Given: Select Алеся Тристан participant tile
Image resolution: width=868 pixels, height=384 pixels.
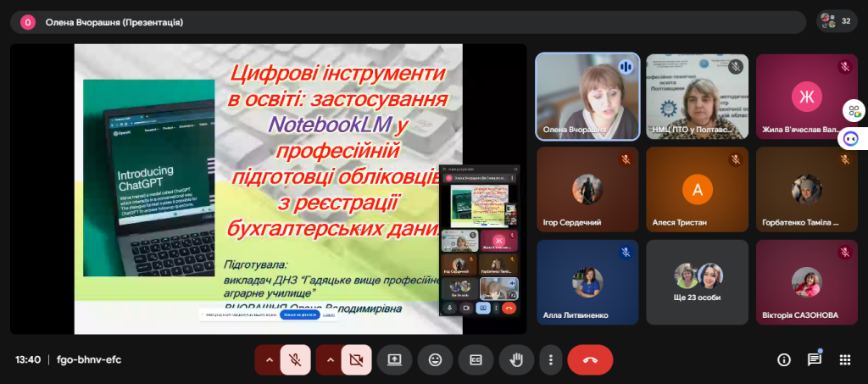Looking at the screenshot, I should (x=697, y=189).
